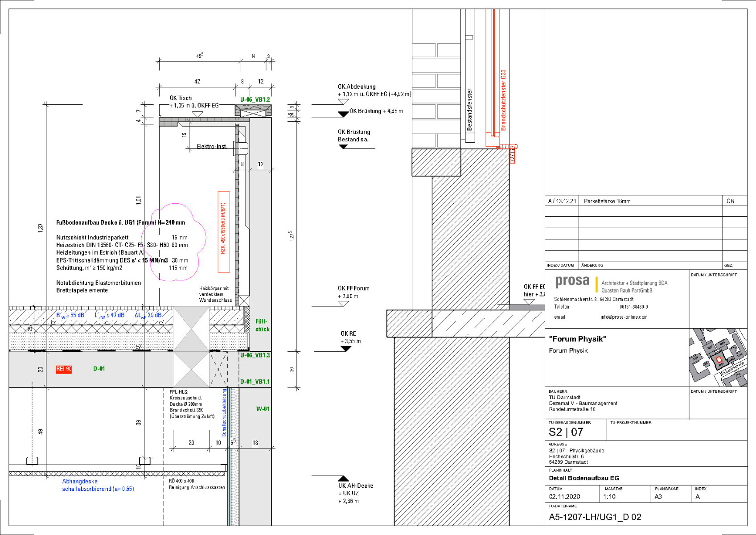The height and width of the screenshot is (535, 756).
Task: Click the file name A5-1207-LH/UG1_D 02
Action: [x=595, y=517]
